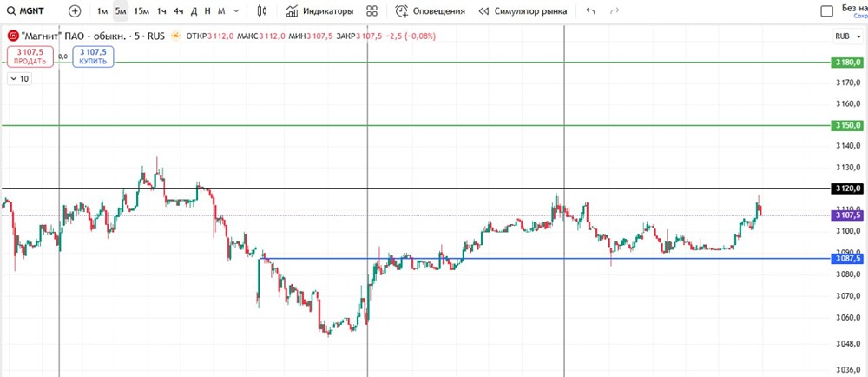Click layout square icon near Без на
Viewport: 868px width, 377px height.
[x=826, y=11]
